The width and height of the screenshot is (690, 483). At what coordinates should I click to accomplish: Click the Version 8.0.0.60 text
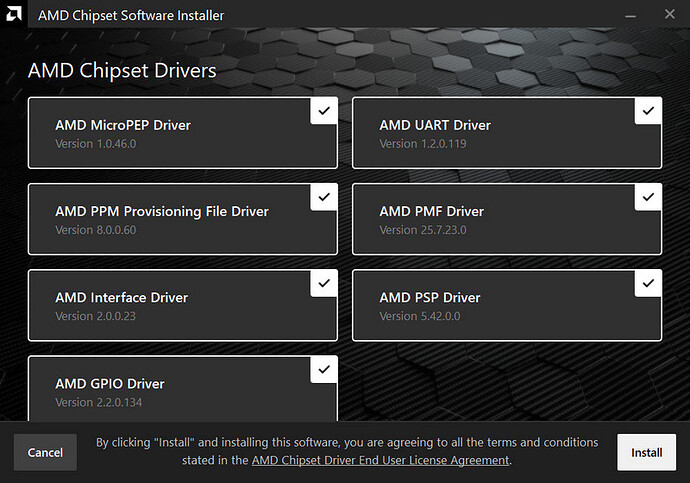tap(95, 230)
